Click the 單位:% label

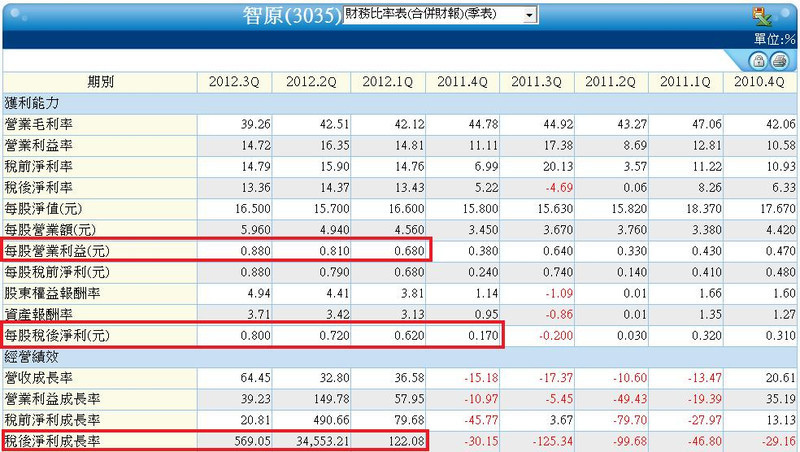[774, 39]
